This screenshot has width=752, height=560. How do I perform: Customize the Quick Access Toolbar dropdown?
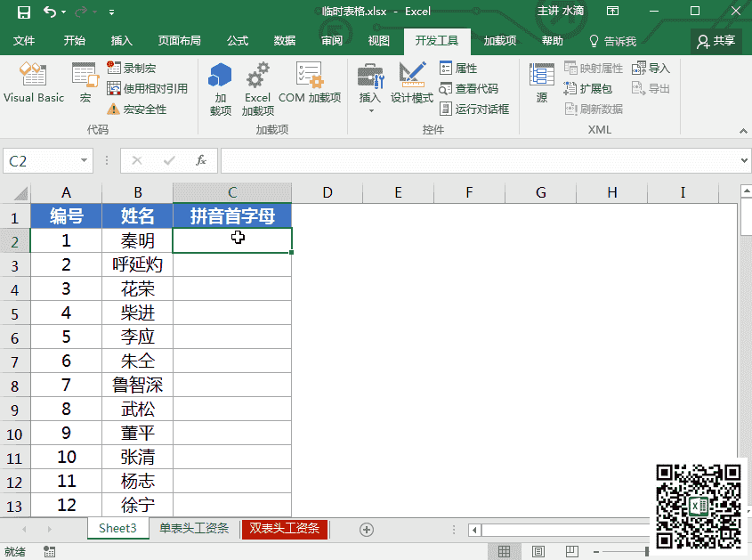click(111, 12)
